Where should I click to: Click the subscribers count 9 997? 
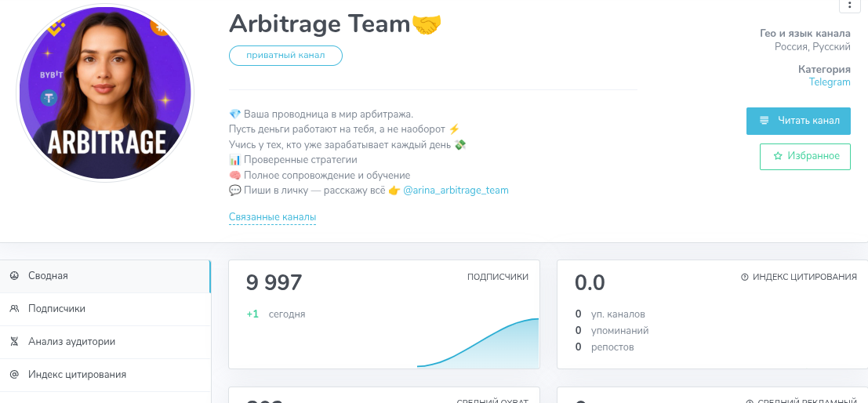274,283
